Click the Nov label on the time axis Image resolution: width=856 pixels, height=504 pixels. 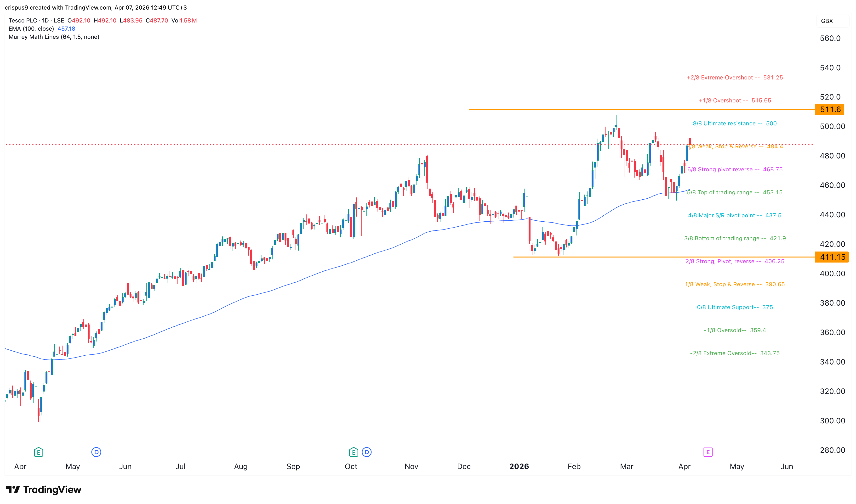[x=411, y=466]
